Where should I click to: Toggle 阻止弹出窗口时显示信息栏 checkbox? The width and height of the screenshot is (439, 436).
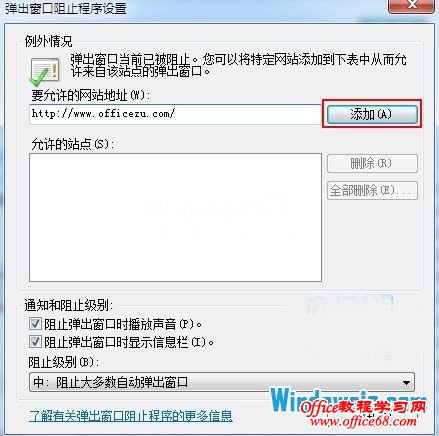[x=35, y=342]
